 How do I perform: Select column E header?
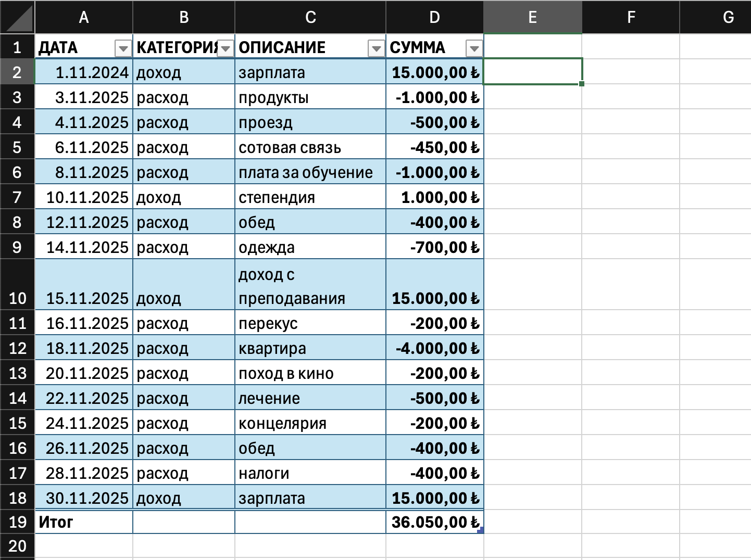coord(533,17)
